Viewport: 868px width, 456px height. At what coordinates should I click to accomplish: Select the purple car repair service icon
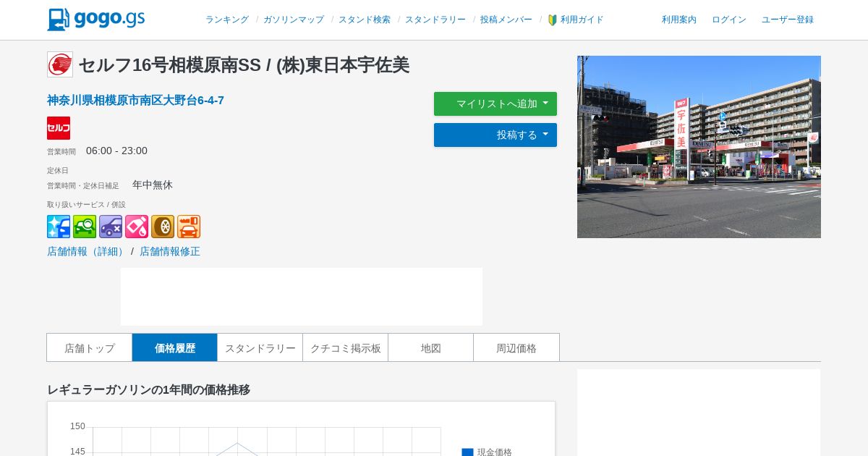tap(111, 227)
